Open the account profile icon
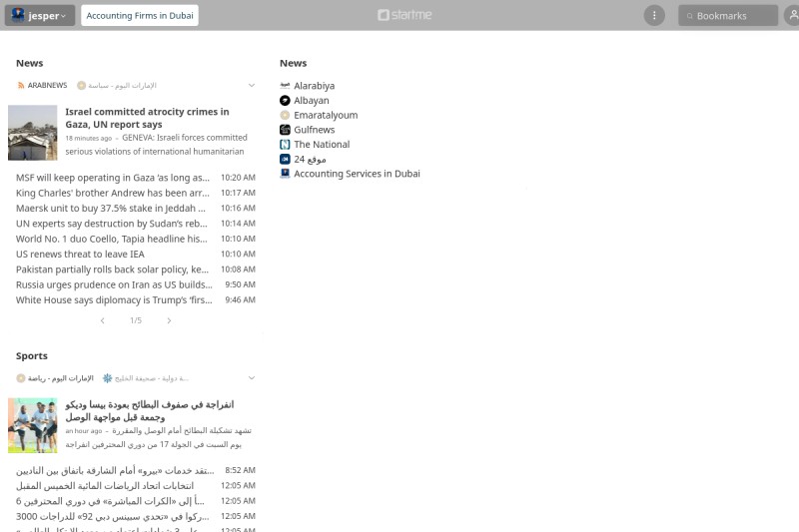 click(x=792, y=15)
